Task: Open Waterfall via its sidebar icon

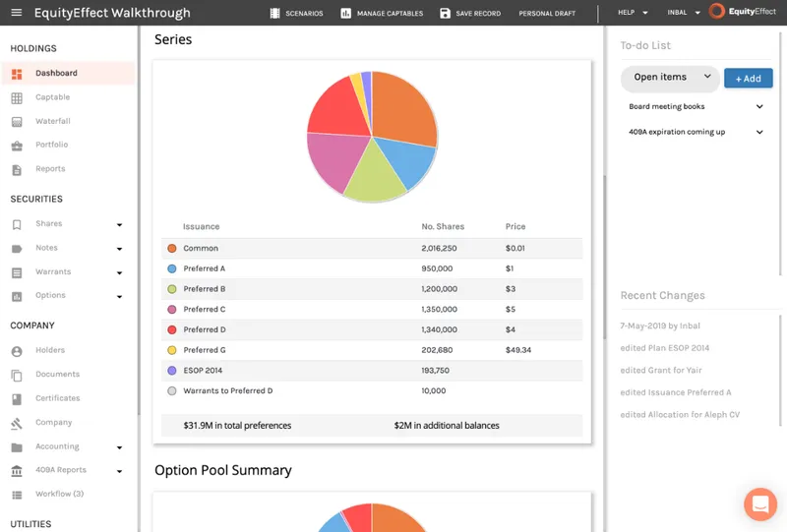Action: [17, 122]
